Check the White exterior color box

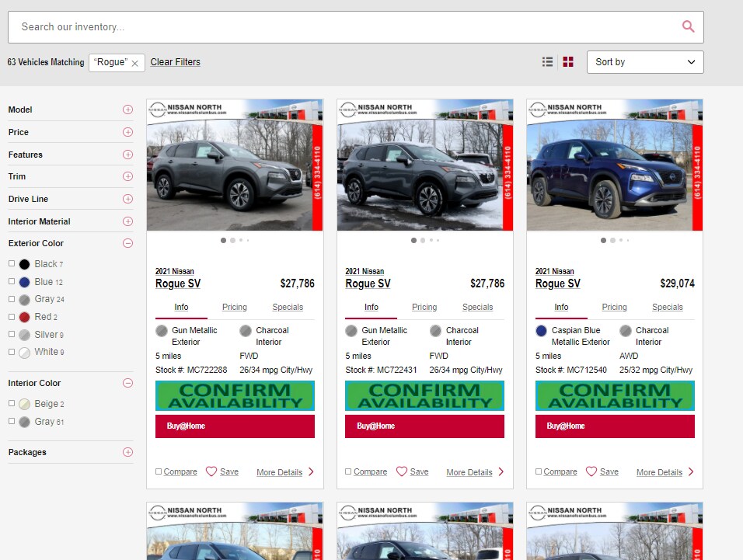[x=12, y=352]
